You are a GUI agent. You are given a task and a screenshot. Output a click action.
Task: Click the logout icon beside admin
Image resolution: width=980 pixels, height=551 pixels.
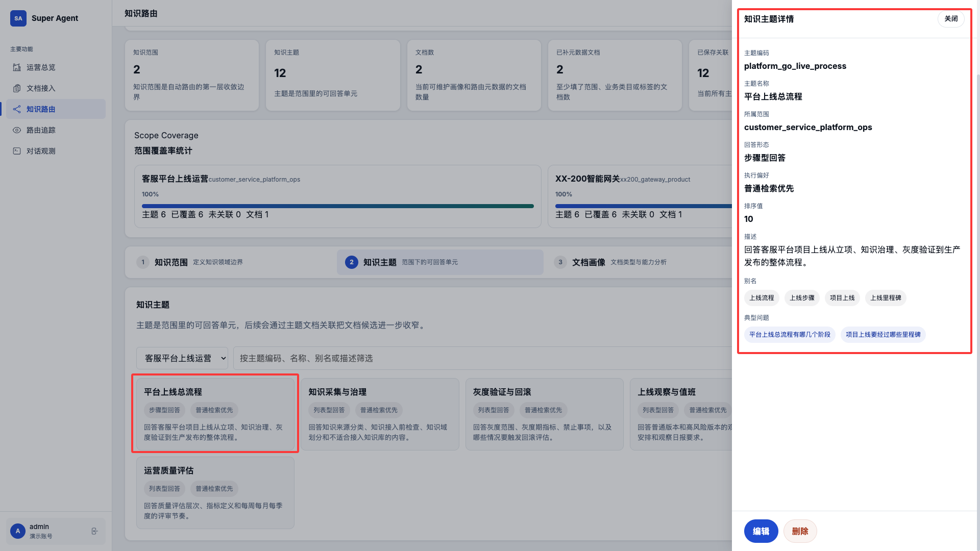point(94,531)
